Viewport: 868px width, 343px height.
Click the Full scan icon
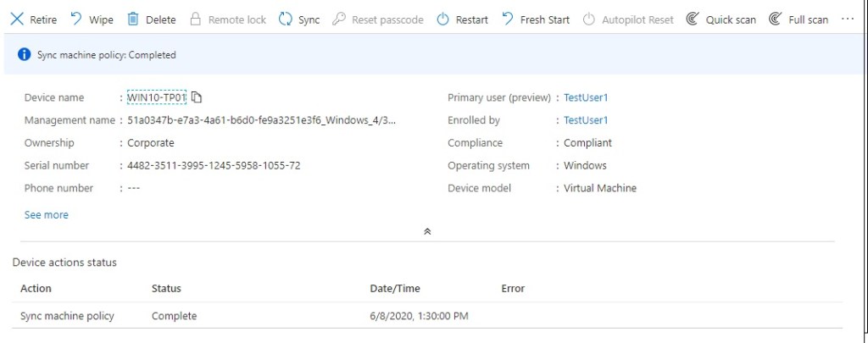(x=776, y=19)
